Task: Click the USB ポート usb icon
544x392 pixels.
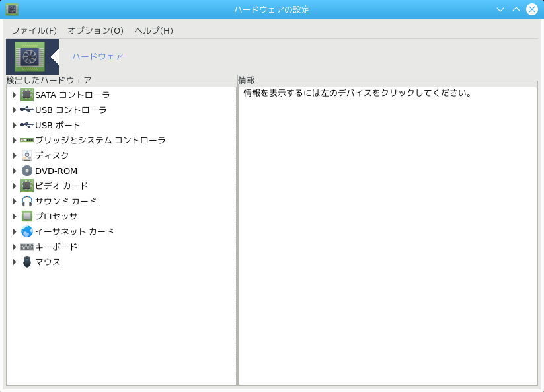Action: coord(27,125)
